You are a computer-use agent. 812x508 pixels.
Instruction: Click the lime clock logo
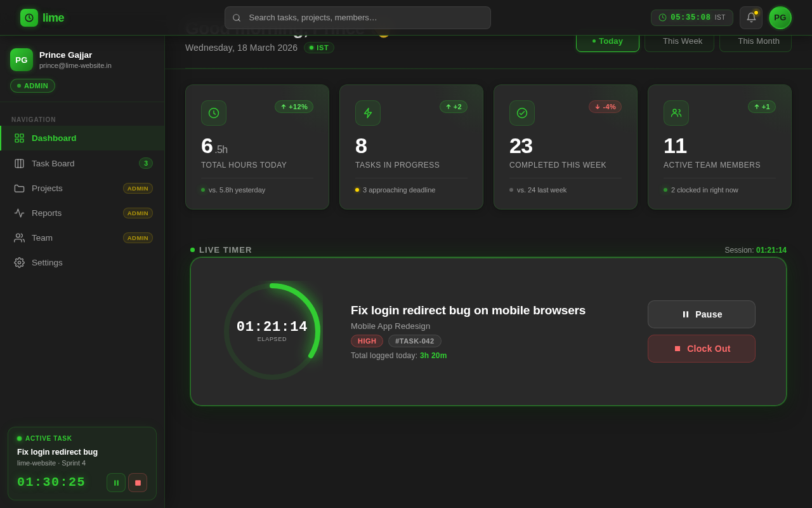29,18
